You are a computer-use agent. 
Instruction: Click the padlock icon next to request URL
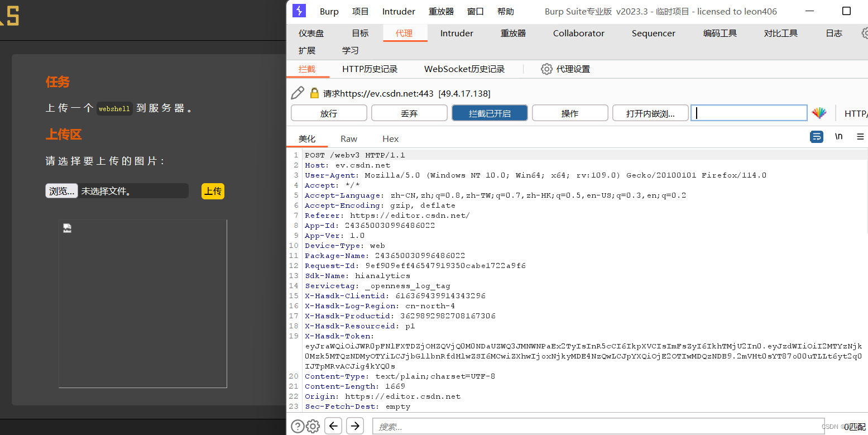315,93
